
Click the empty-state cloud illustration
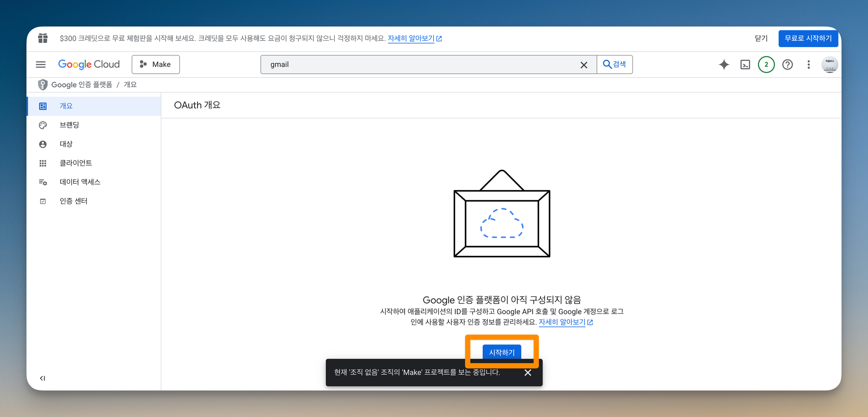click(x=502, y=214)
